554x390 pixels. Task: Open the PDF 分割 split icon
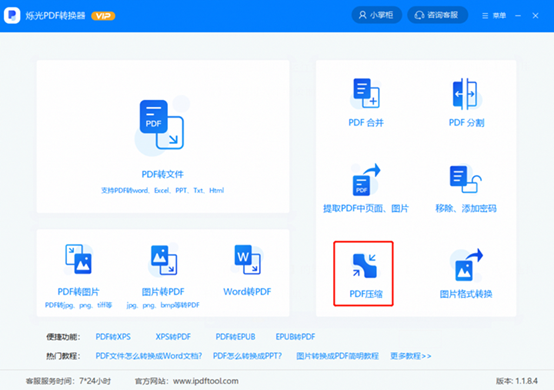465,94
